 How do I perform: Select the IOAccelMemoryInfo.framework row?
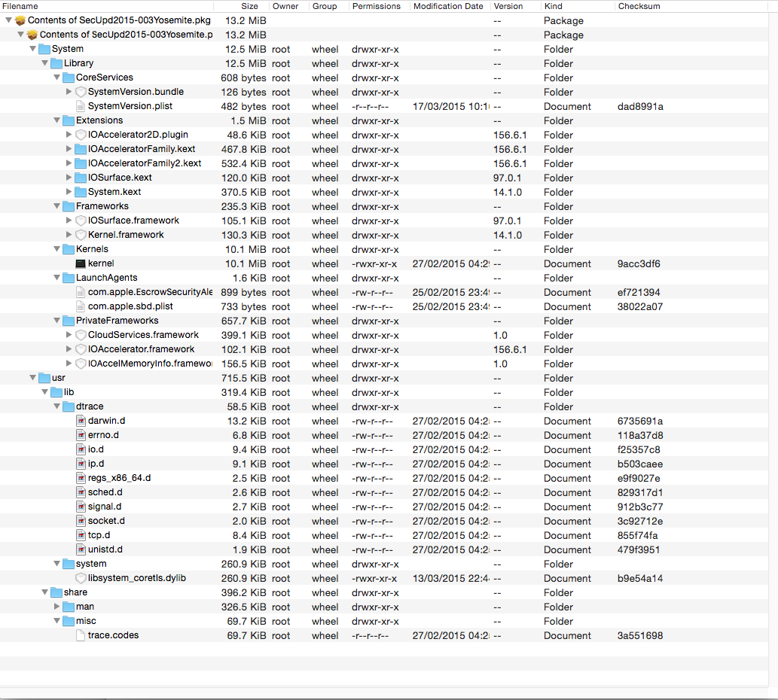[384, 364]
